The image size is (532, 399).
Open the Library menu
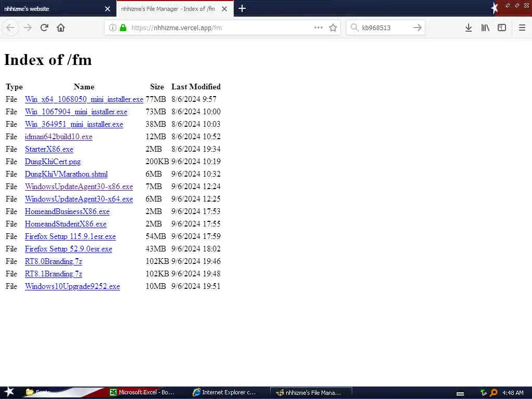(485, 28)
